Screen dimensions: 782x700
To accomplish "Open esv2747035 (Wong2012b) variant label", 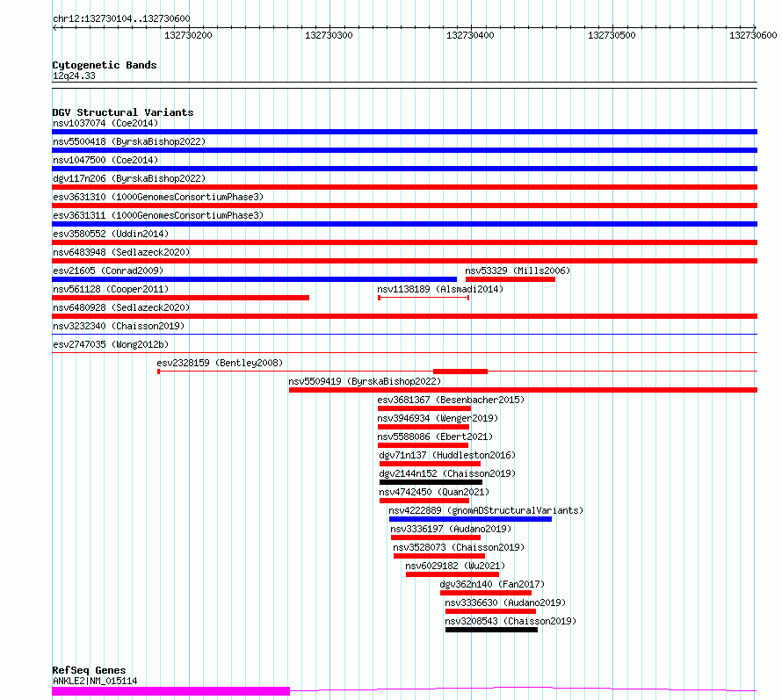I will pos(111,344).
